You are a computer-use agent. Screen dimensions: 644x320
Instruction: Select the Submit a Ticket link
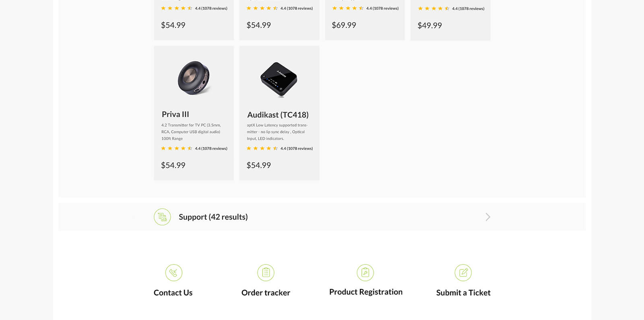463,293
